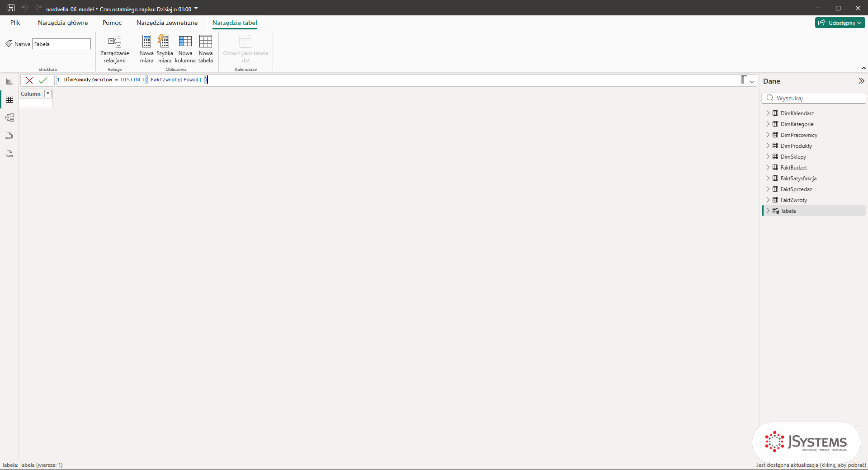Expand the formula bar with chevron
Viewport: 868px width, 470px height.
click(752, 81)
